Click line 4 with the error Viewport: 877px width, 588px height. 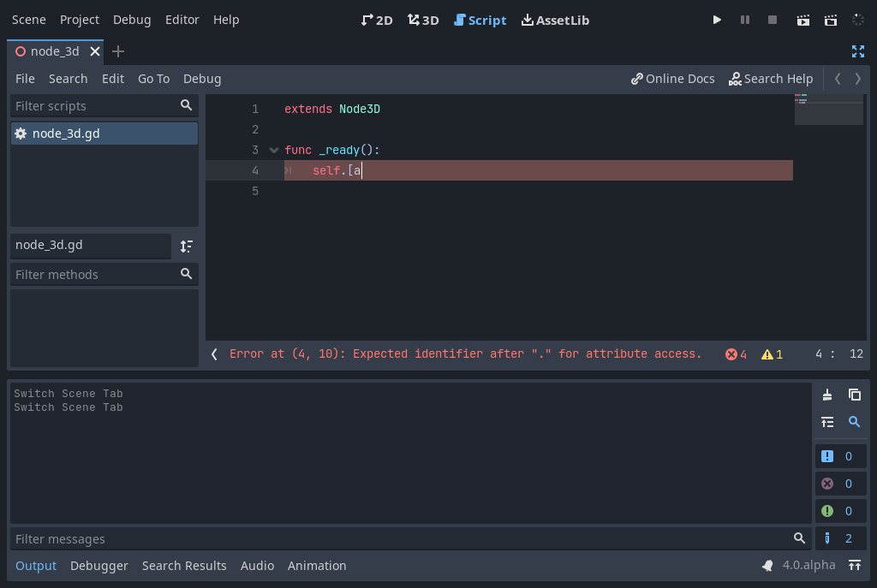click(x=538, y=170)
